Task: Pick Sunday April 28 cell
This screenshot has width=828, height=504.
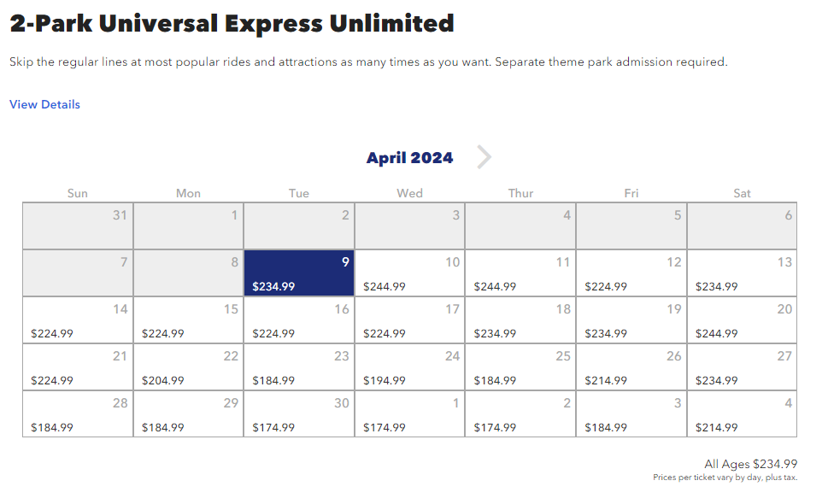Action: 78,414
